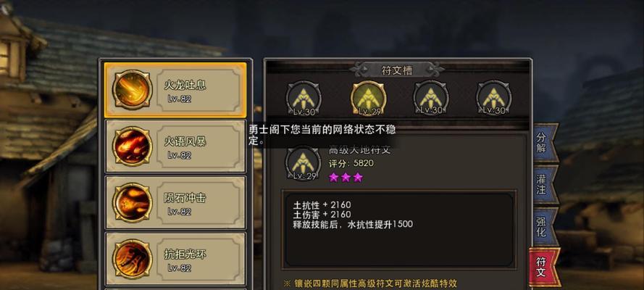Click the 抗拒光环 Lv.82 skill name box

click(198, 260)
